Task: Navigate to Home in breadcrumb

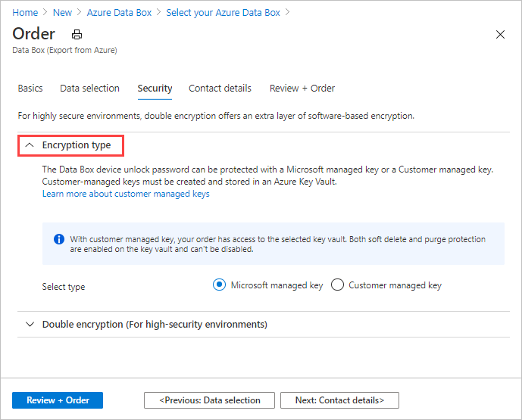Action: click(25, 13)
